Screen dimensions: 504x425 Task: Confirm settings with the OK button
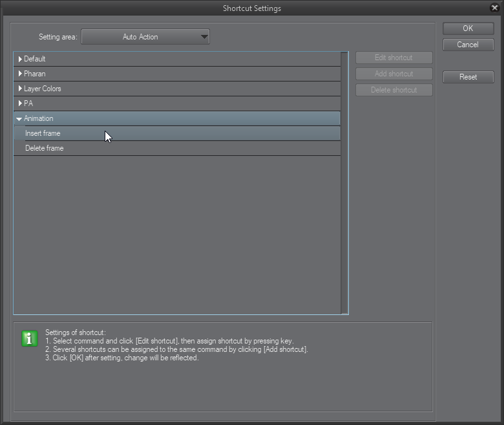coord(468,28)
